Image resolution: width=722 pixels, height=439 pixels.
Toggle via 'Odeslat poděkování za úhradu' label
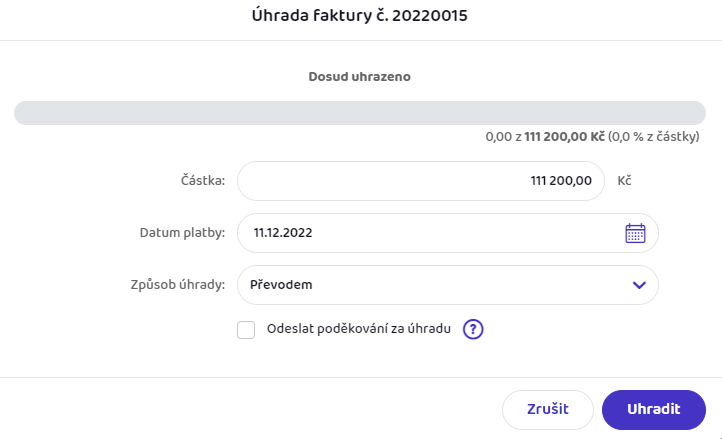tap(359, 329)
